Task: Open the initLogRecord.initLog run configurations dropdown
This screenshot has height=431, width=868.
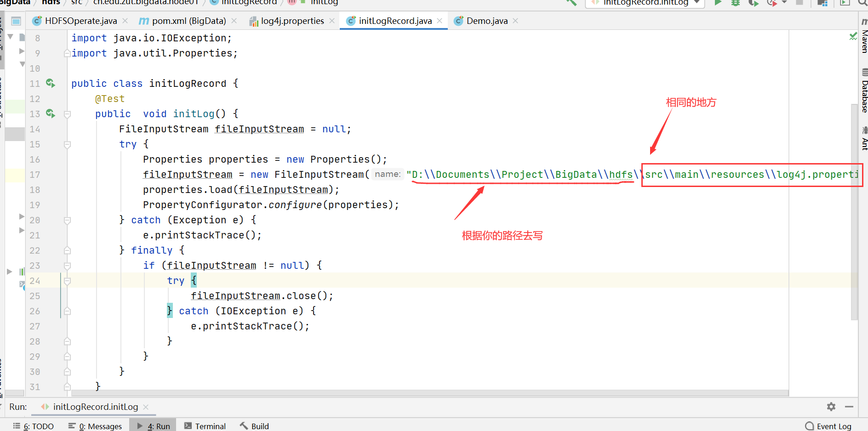Action: tap(645, 3)
